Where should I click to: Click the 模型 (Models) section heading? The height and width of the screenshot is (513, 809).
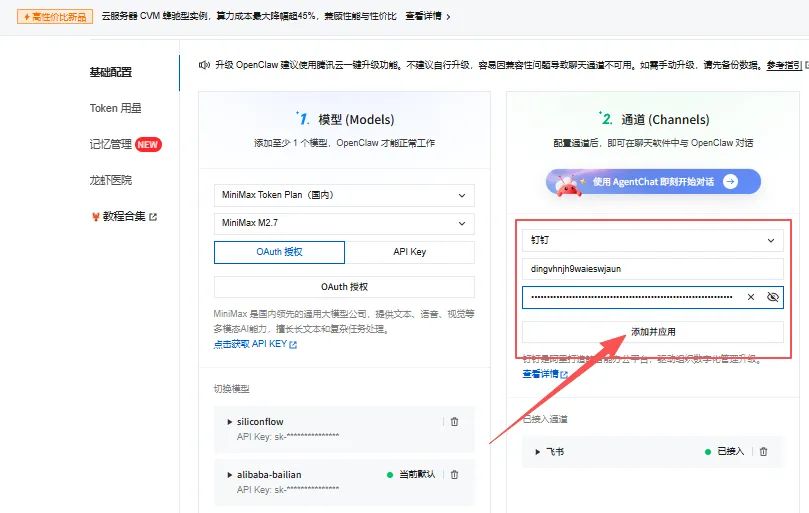tap(356, 120)
